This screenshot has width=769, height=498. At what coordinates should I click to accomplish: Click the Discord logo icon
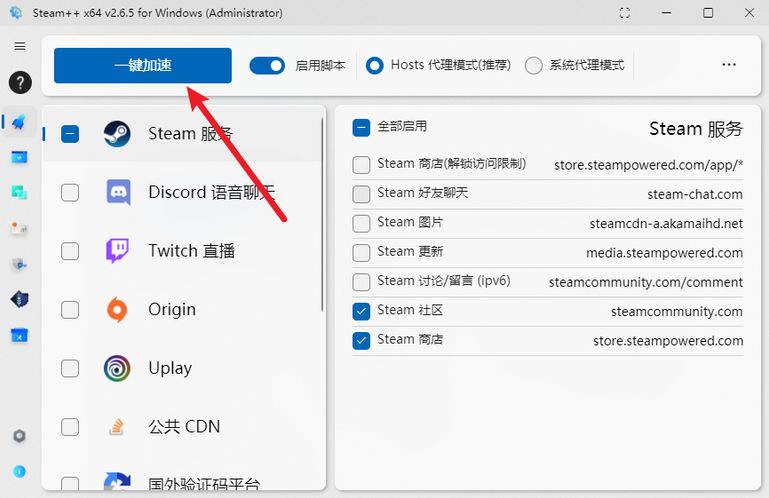click(x=118, y=192)
